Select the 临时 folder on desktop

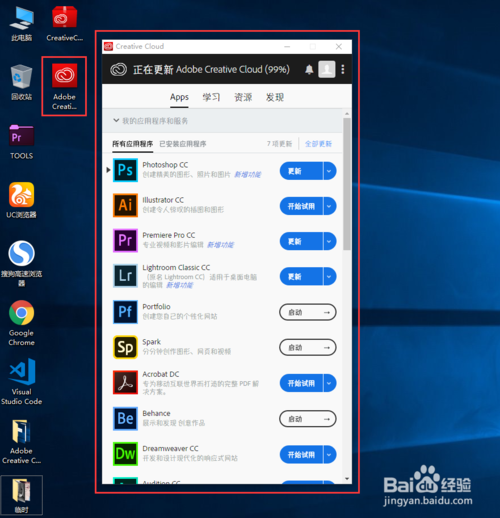tap(22, 495)
